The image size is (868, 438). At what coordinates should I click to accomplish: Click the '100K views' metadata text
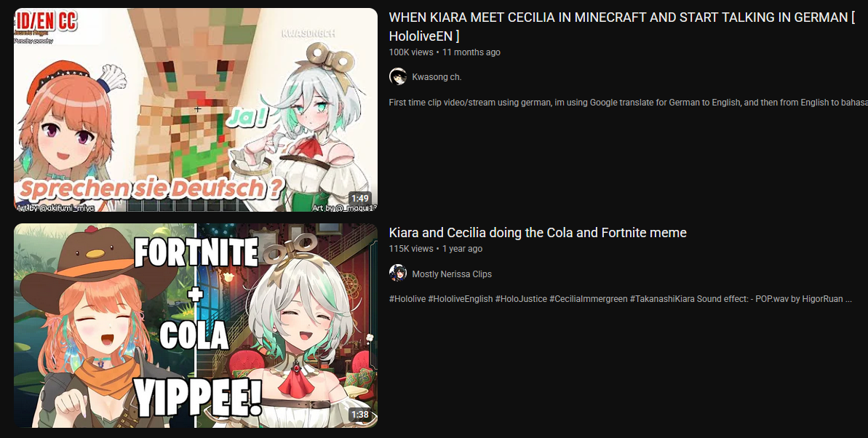click(411, 52)
